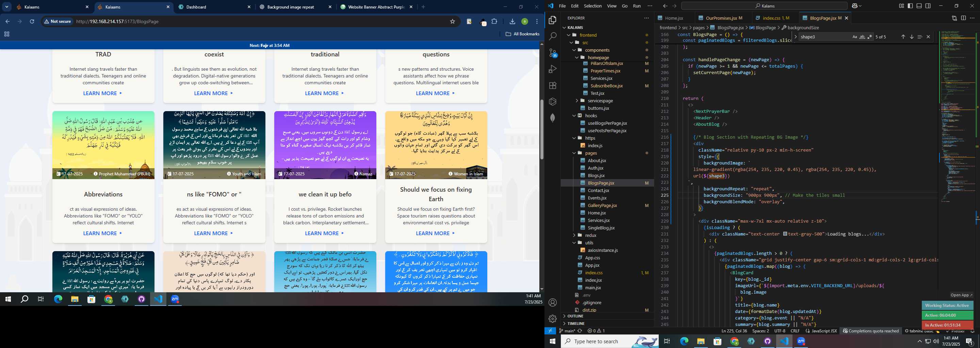Click the remote window indicator in status bar
980x348 pixels.
[x=550, y=331]
